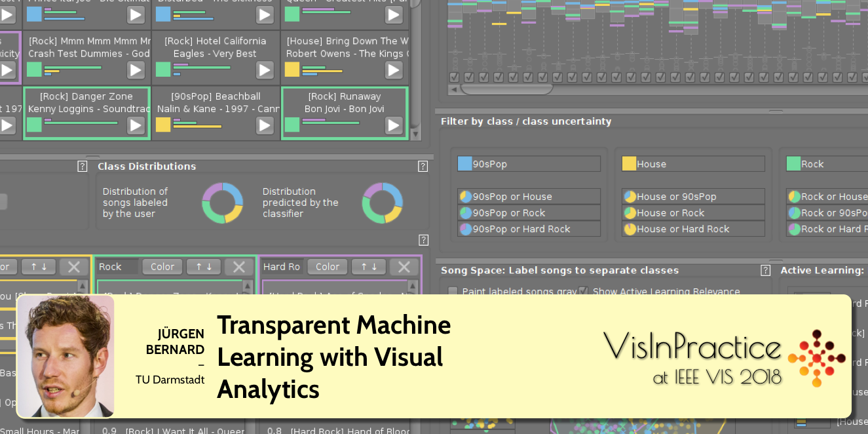
Task: Click up arrow of Rock class list scrollbar
Action: coord(247,286)
